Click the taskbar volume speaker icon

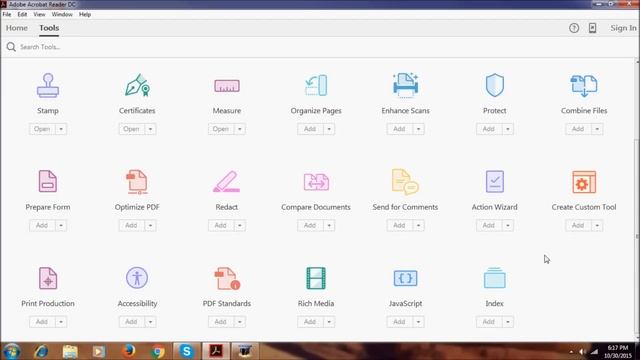coord(582,351)
